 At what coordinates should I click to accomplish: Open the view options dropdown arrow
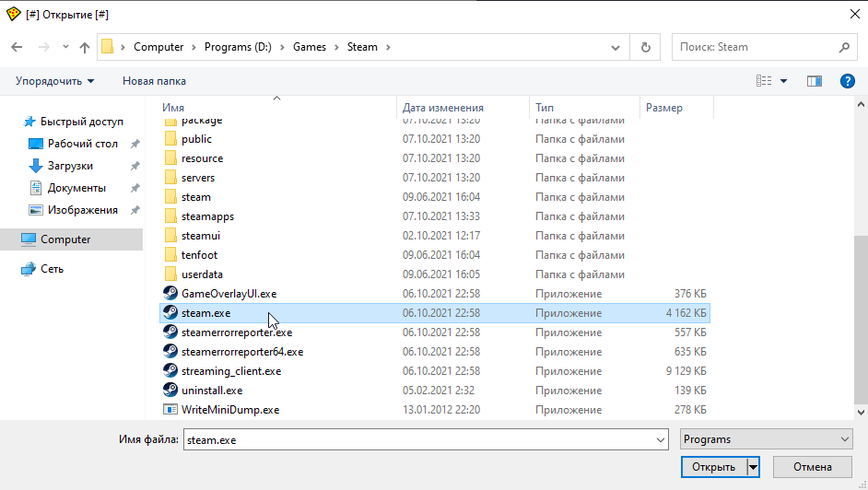[x=784, y=81]
